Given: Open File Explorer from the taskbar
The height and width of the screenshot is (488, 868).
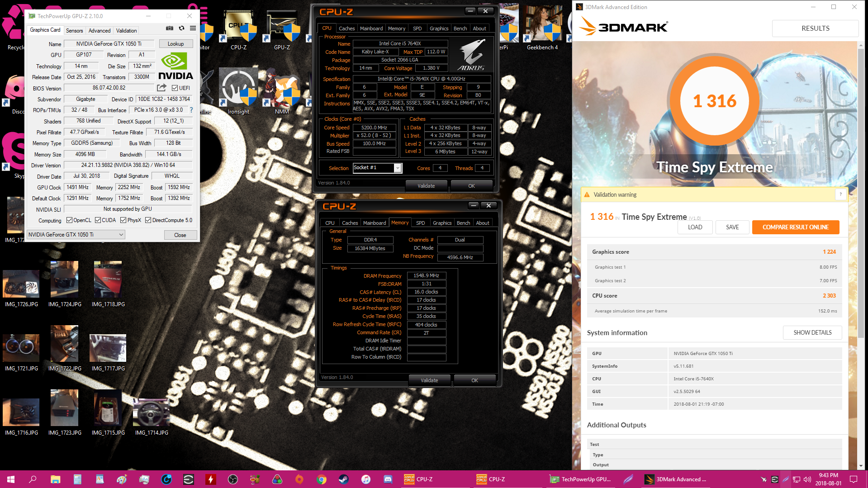Looking at the screenshot, I should (x=55, y=479).
